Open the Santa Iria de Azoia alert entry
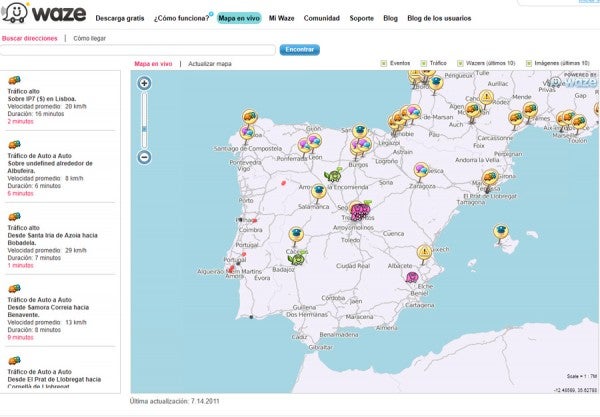This screenshot has height=417, width=600. point(60,241)
